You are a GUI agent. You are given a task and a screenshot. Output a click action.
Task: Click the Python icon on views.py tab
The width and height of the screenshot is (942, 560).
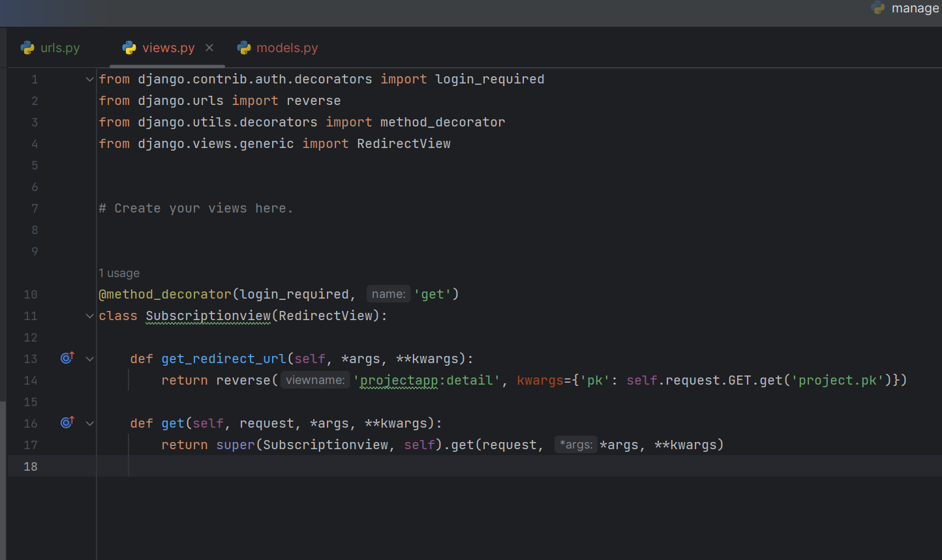point(129,48)
